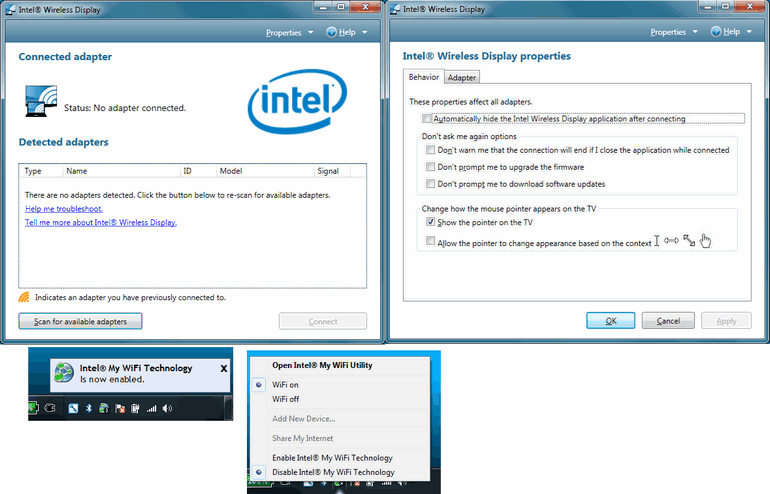The width and height of the screenshot is (770, 494).
Task: Click Cancel in the properties window
Action: [668, 321]
